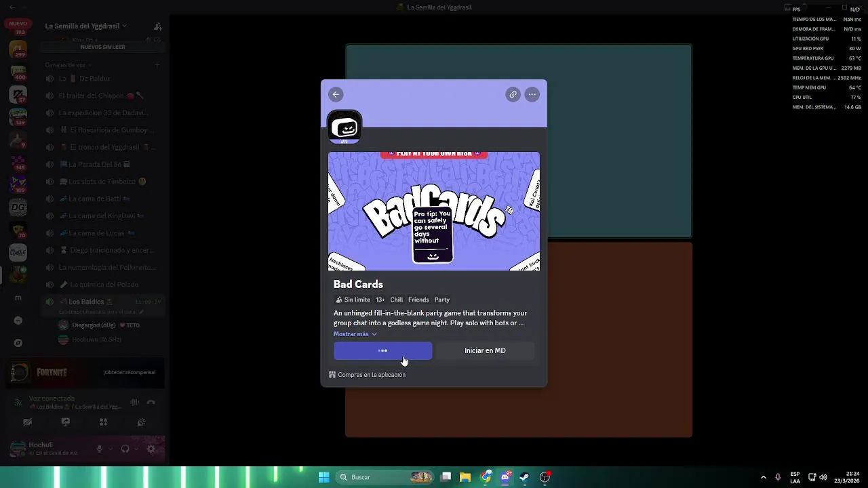Join Los slots de Timbeico voice channel
This screenshot has height=488, width=868.
(x=102, y=182)
